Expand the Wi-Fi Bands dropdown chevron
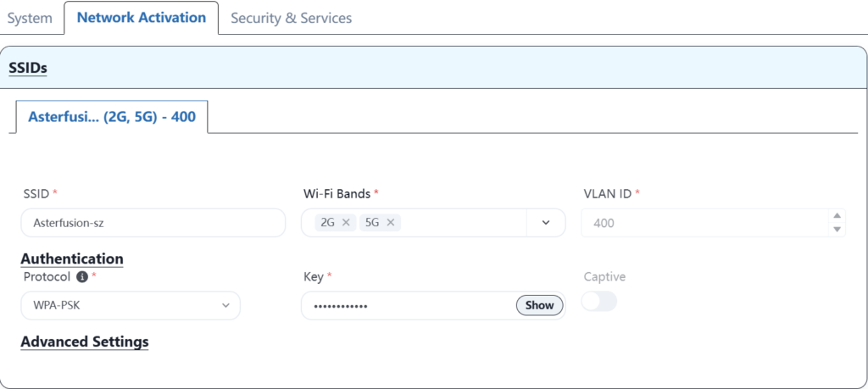 546,223
